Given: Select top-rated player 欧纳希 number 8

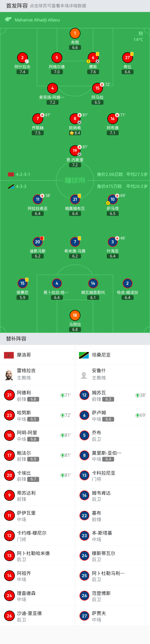Looking at the screenshot, I should click(x=75, y=119).
